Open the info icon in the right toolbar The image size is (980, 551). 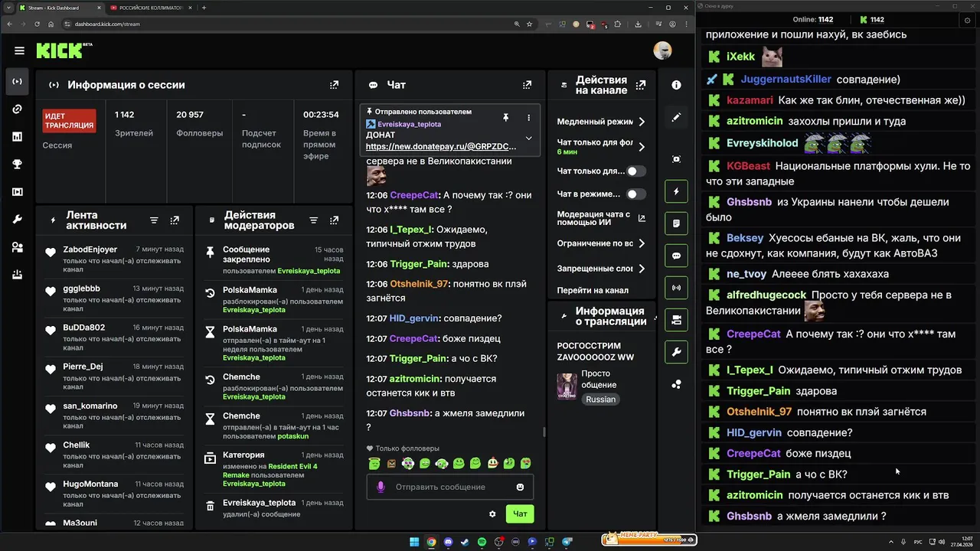click(x=676, y=85)
